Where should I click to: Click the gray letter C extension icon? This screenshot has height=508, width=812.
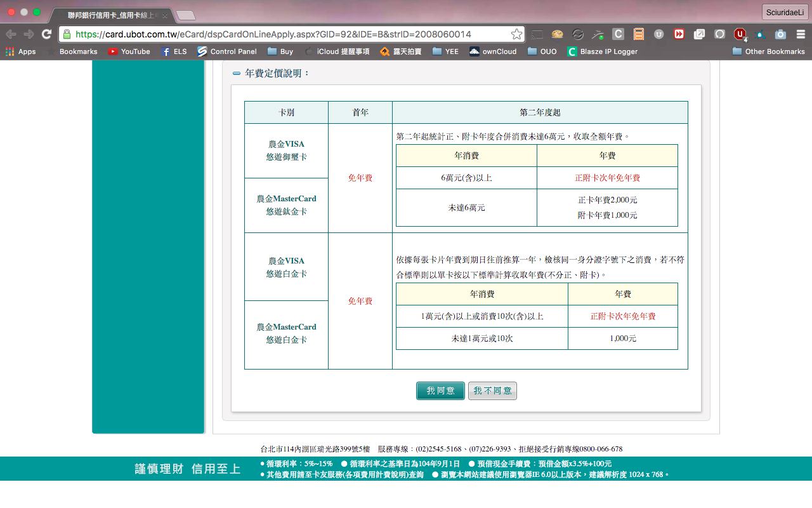619,34
